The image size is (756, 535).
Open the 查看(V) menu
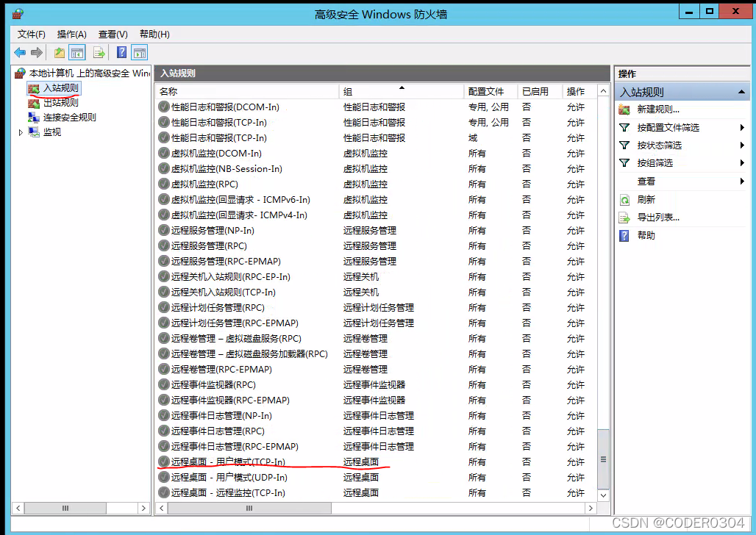pyautogui.click(x=113, y=35)
